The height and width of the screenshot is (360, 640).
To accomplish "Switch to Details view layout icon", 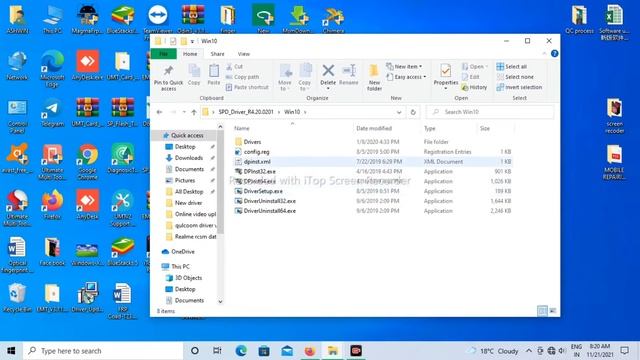I will [542, 311].
